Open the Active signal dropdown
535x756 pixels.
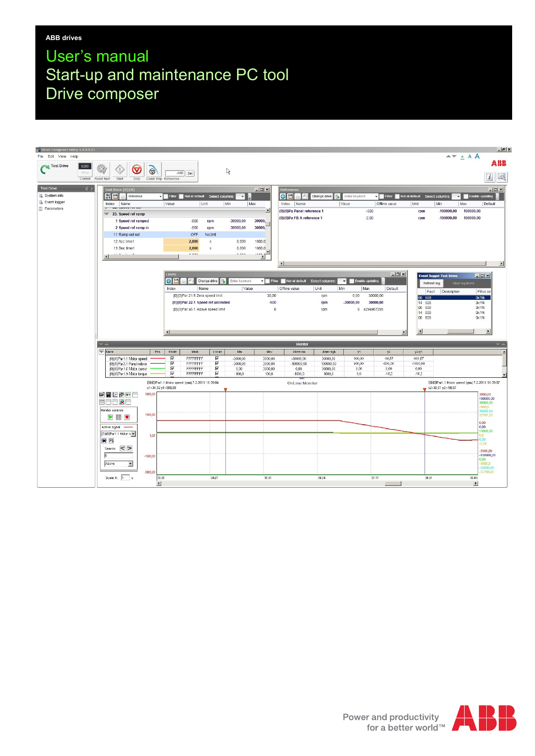point(133,434)
